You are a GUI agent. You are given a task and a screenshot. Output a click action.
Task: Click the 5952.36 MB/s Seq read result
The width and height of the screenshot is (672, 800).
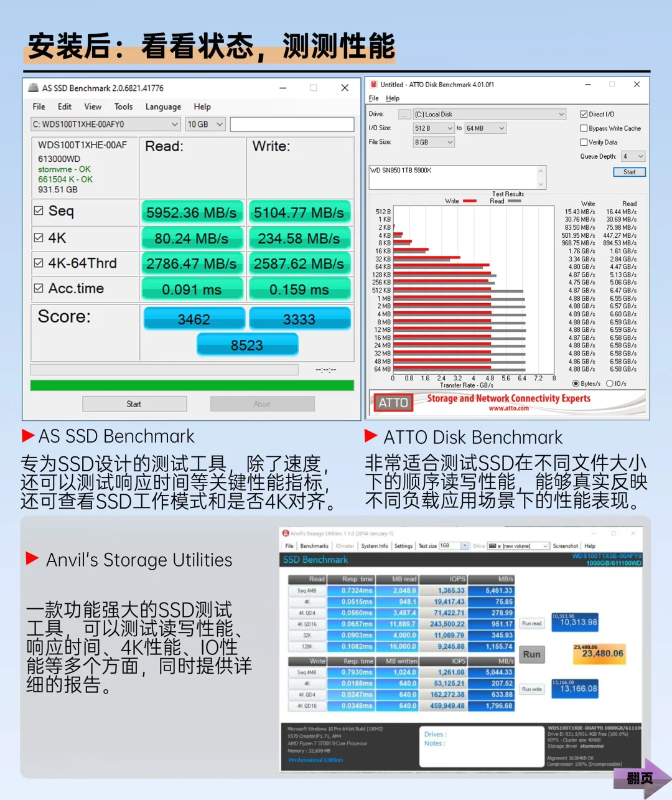tap(192, 213)
